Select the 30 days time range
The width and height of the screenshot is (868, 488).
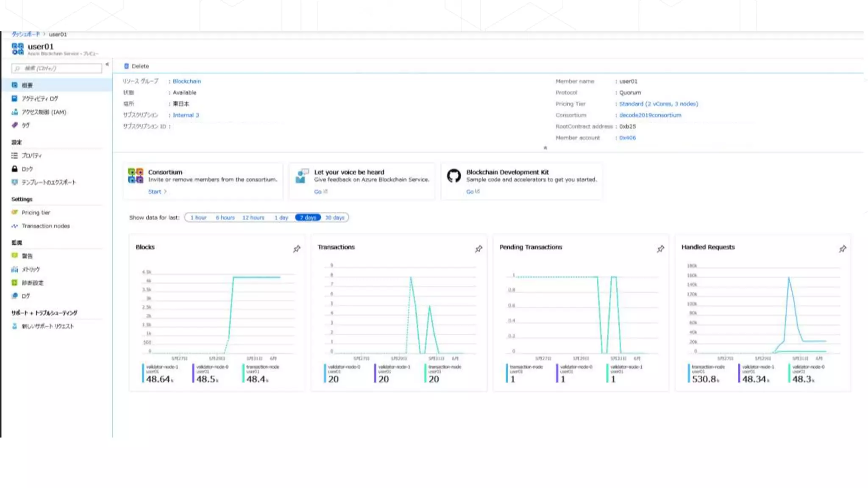pyautogui.click(x=335, y=218)
